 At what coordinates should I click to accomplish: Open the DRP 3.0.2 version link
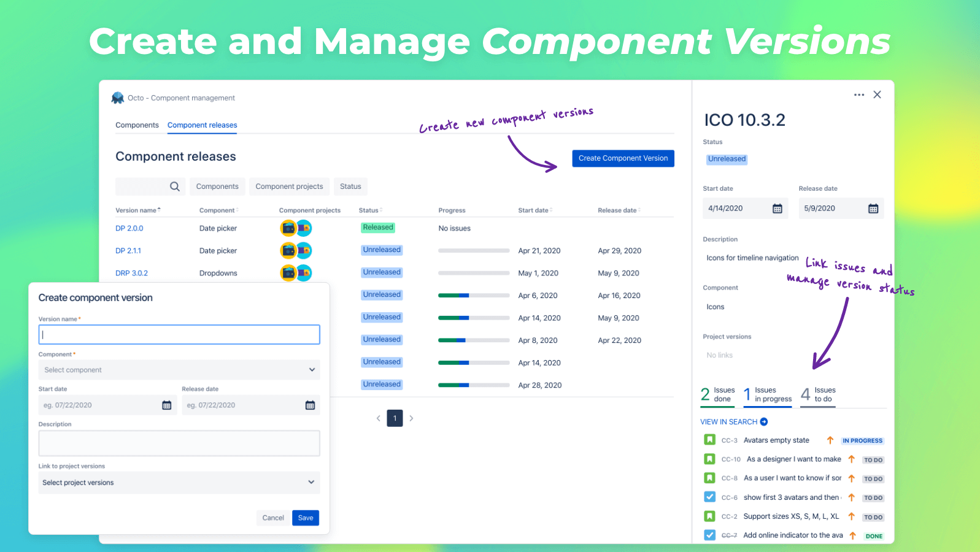pos(132,273)
